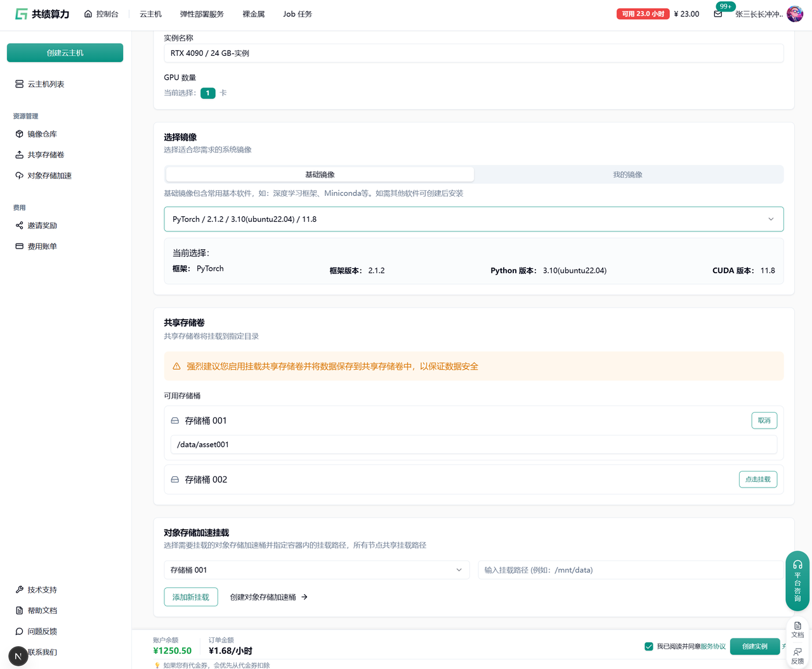
Task: Click the 添加新挂载 button
Action: [190, 597]
